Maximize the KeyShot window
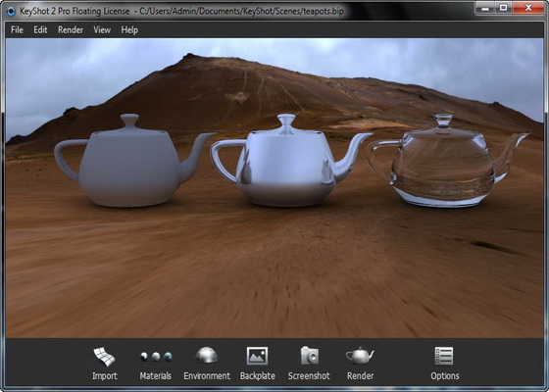The image size is (549, 392). pyautogui.click(x=504, y=8)
